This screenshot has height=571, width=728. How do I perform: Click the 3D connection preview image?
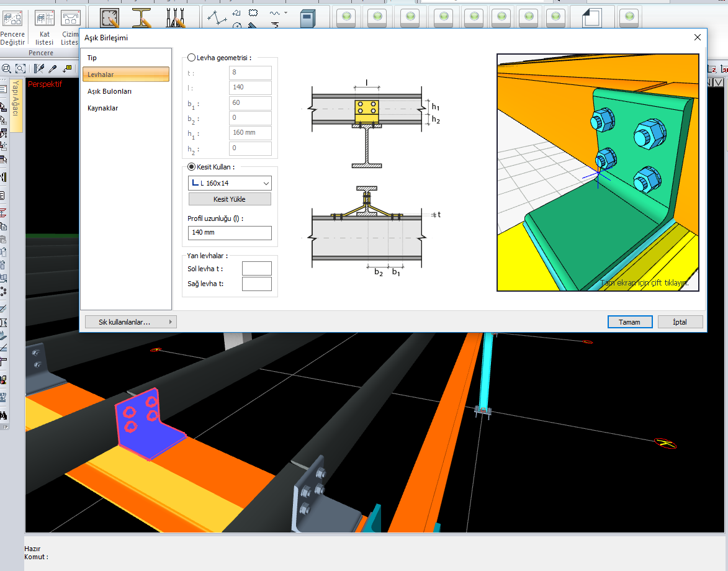coord(598,173)
